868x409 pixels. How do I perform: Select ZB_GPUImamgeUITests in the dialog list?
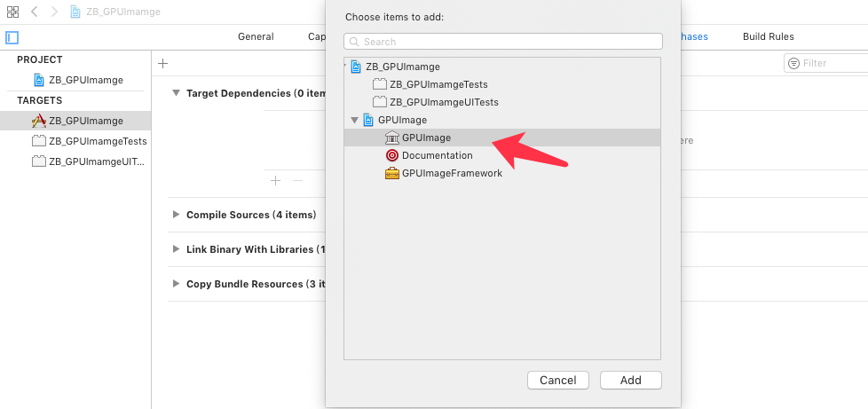[502, 102]
